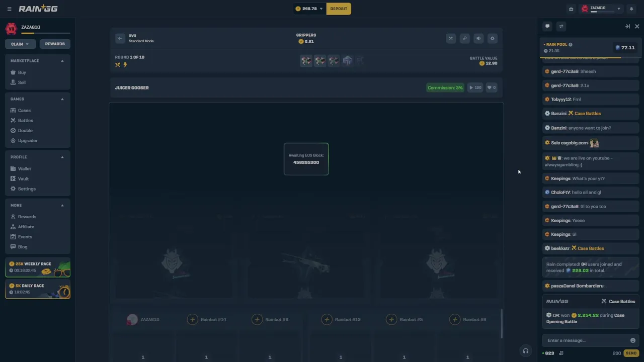Click the Rainbot #6 slot plus icon

click(257, 320)
